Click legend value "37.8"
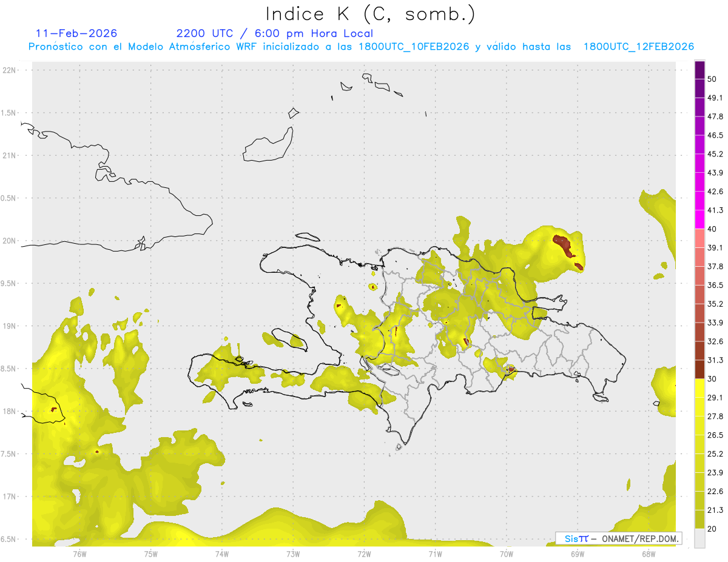 pos(715,266)
